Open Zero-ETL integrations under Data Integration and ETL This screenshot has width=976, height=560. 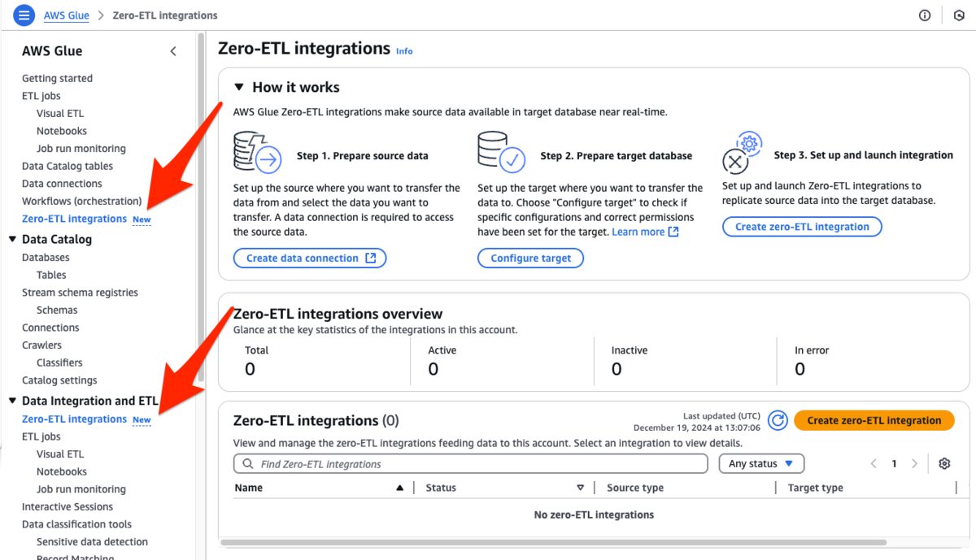pyautogui.click(x=74, y=419)
